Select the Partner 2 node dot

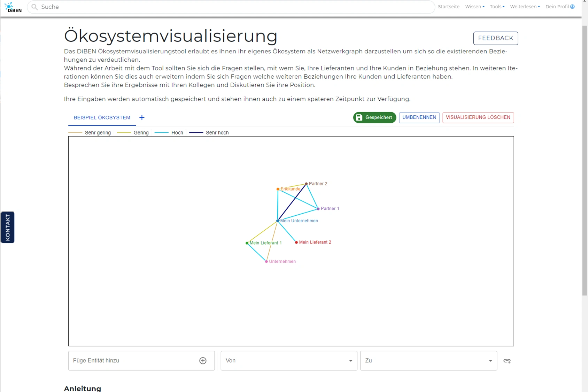tap(306, 184)
